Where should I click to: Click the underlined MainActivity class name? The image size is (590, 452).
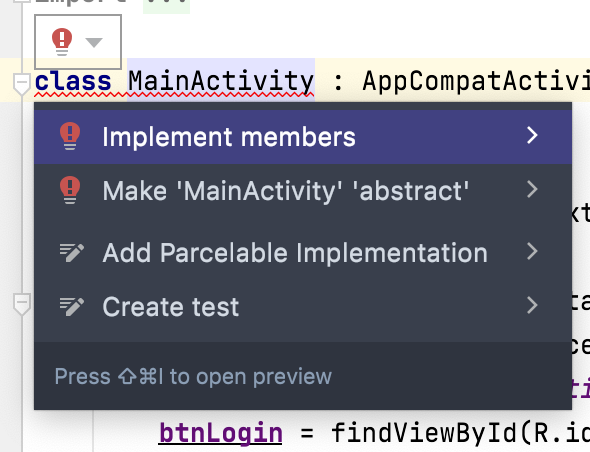[x=221, y=81]
